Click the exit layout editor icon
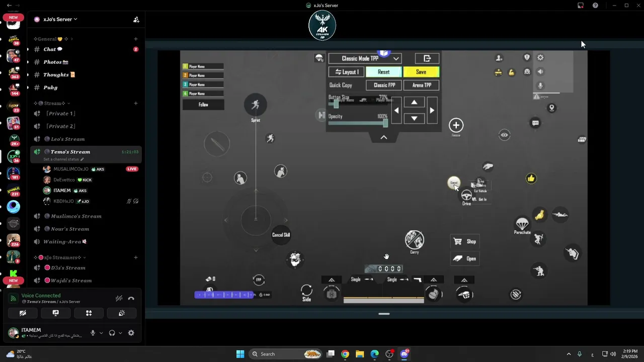 pos(427,58)
